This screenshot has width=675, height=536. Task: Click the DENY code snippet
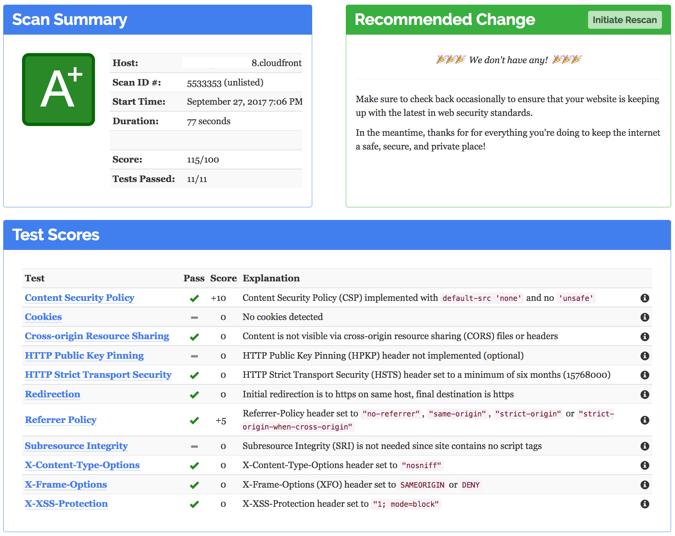[x=471, y=485]
